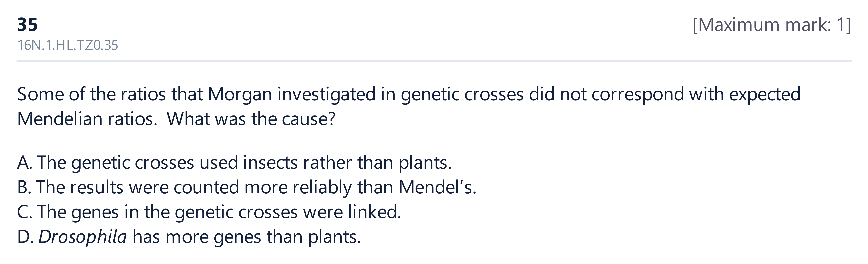The image size is (868, 264).
Task: Click 'Mendelian ratios' in question text
Action: (x=87, y=119)
